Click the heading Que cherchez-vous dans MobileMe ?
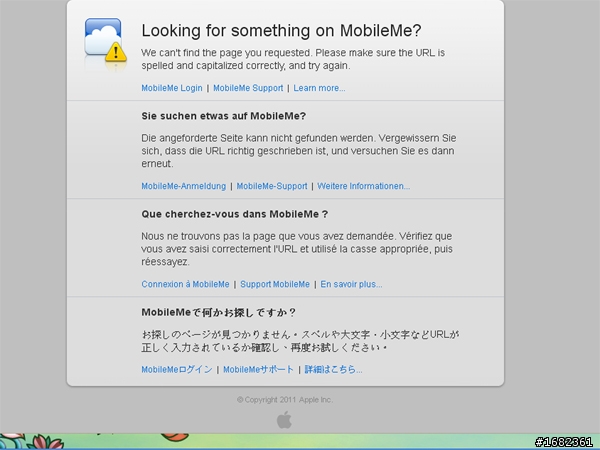This screenshot has width=600, height=450. [x=235, y=214]
